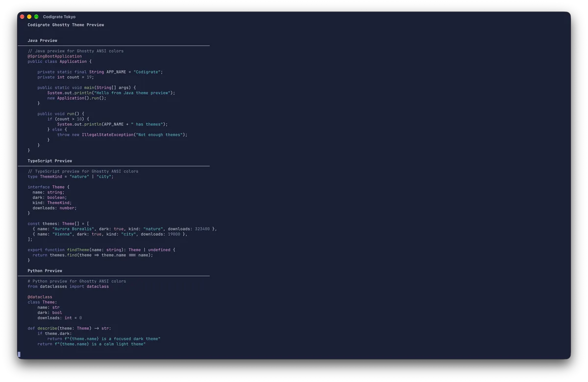Viewport: 588px width, 382px height.
Task: Click the "Aurora Borealis" theme entry line
Action: 124,229
